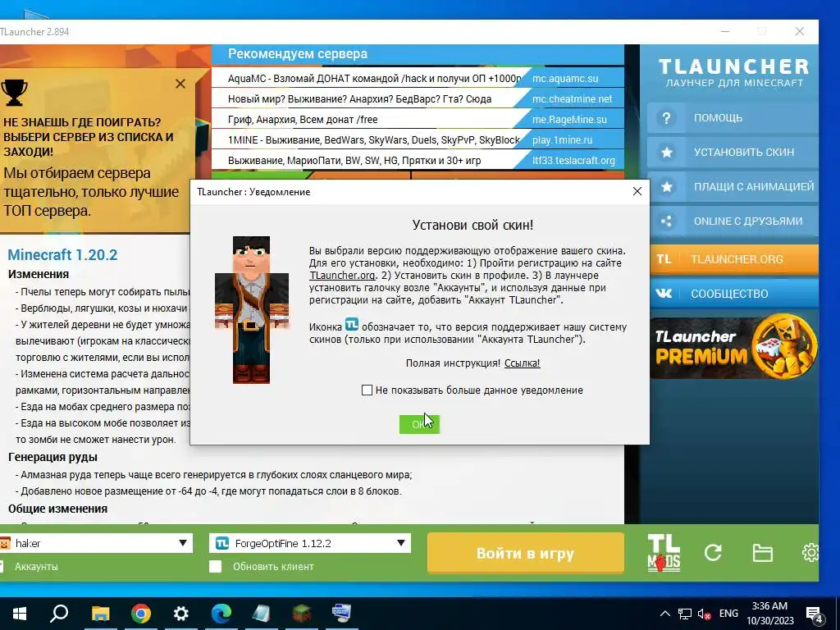Click server address me.RageMine.su

click(569, 120)
